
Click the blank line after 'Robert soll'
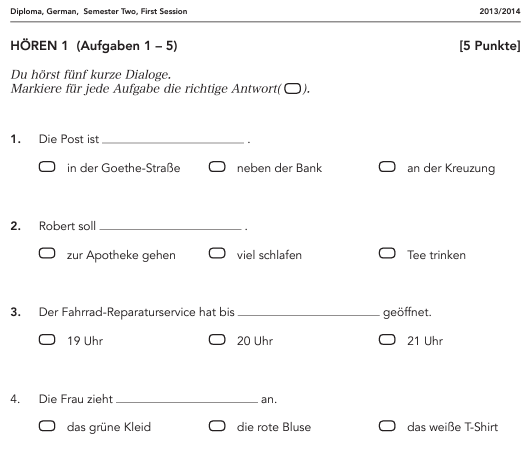pyautogui.click(x=170, y=229)
